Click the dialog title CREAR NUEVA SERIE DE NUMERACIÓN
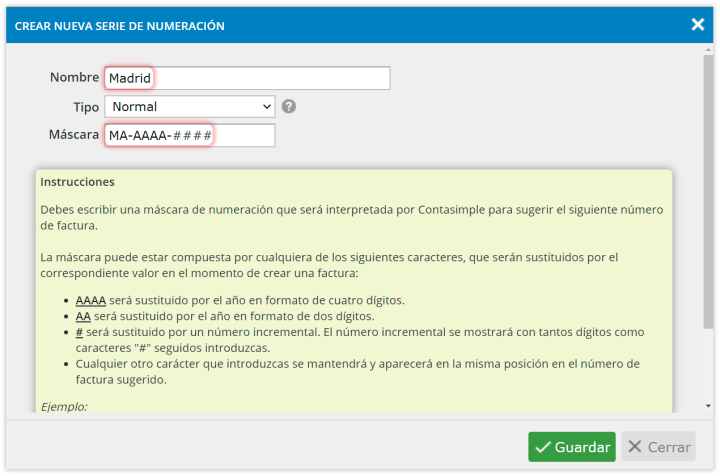The width and height of the screenshot is (720, 476). point(119,26)
